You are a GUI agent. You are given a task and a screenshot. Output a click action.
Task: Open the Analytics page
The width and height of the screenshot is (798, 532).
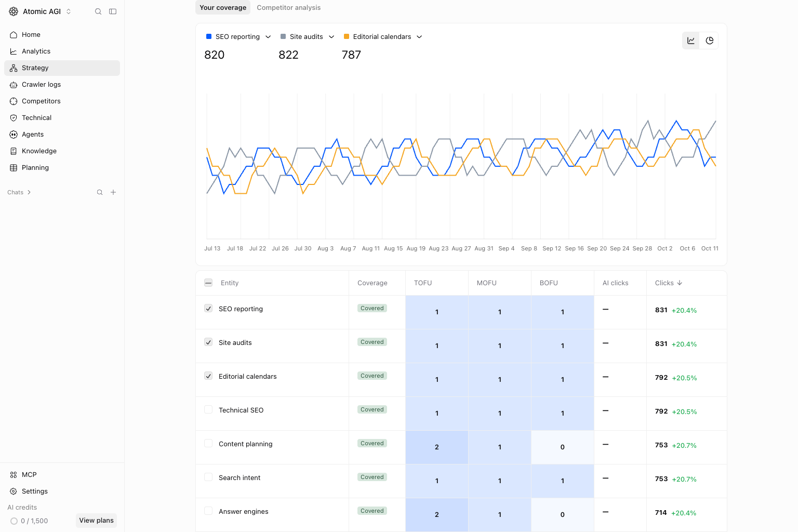[62, 51]
